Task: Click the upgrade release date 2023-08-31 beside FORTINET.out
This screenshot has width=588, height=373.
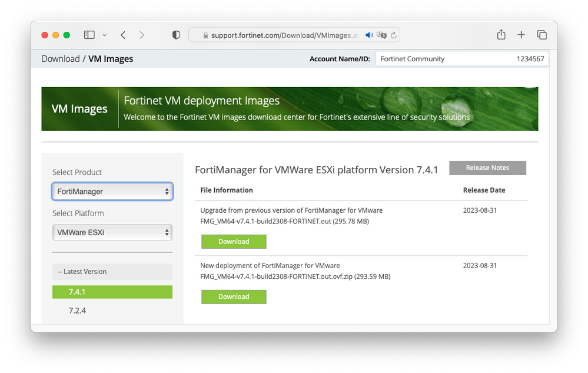Action: tap(480, 210)
